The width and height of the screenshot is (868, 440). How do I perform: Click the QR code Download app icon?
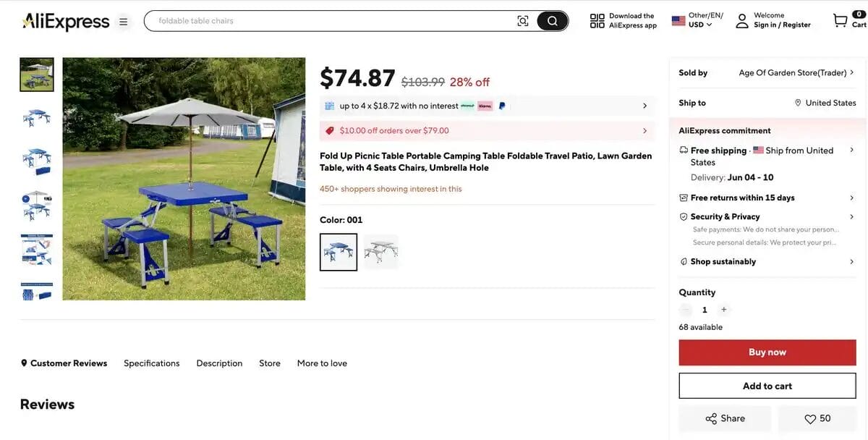596,20
